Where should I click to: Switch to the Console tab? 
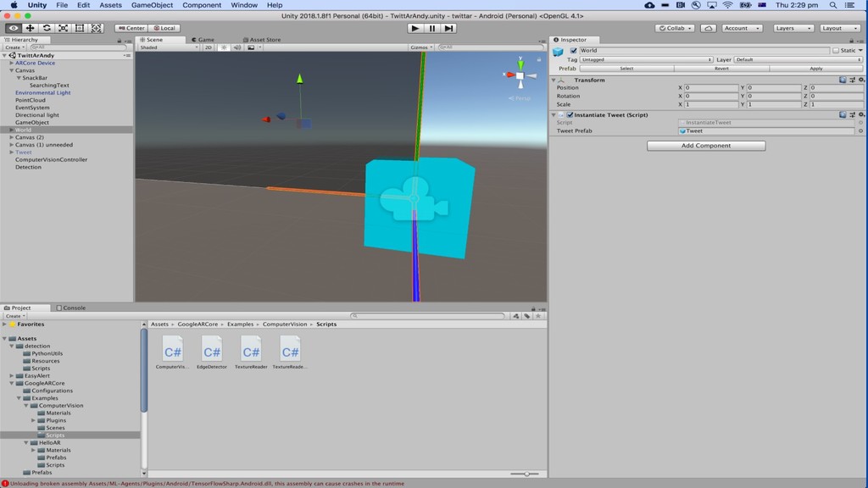pos(71,308)
